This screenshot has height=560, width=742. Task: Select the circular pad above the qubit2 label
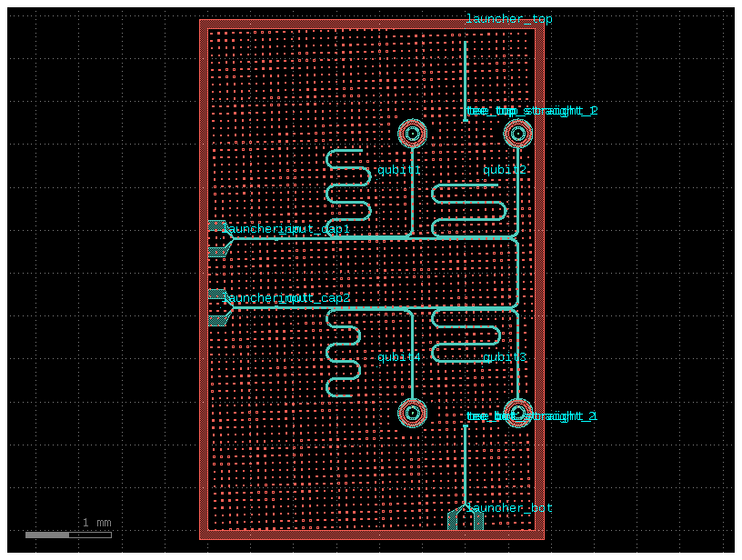(x=517, y=135)
